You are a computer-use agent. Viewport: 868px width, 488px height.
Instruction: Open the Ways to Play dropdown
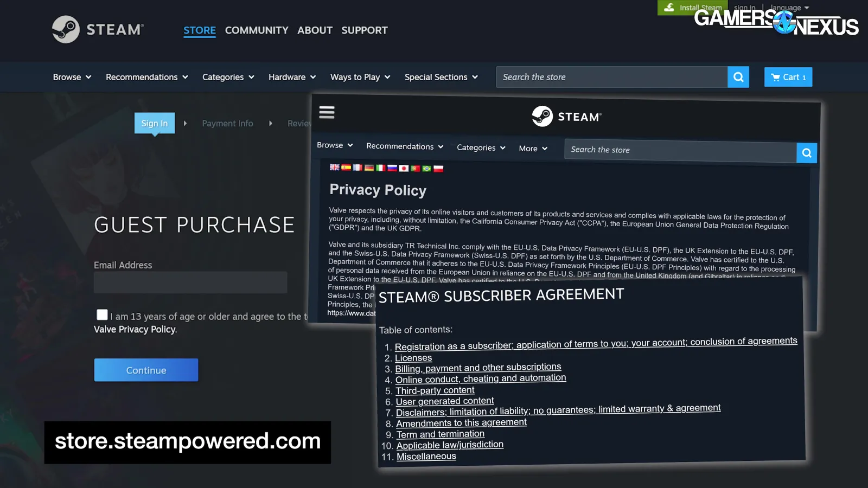pos(360,77)
